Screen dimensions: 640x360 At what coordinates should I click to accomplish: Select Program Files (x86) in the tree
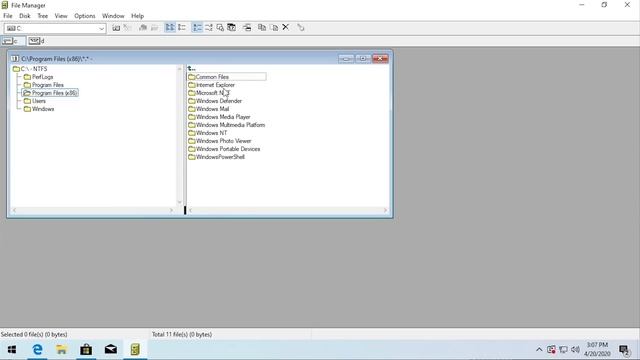click(50, 93)
